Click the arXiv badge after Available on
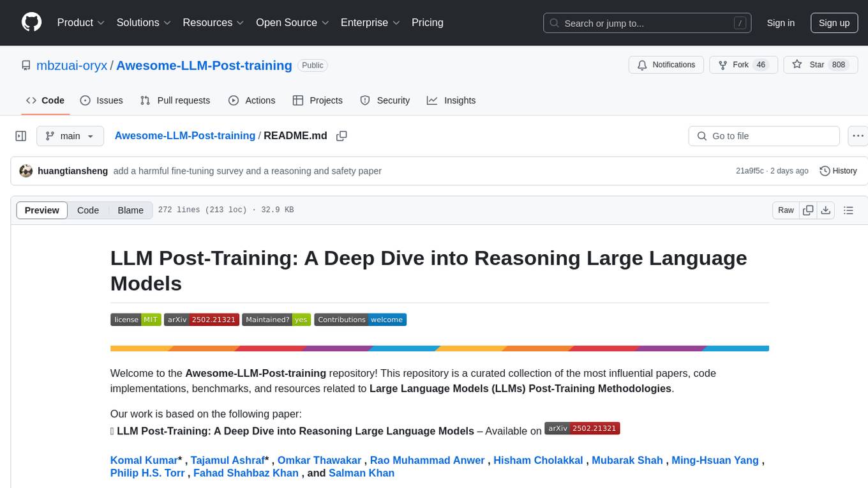Screen dimensions: 868x488 [582, 428]
